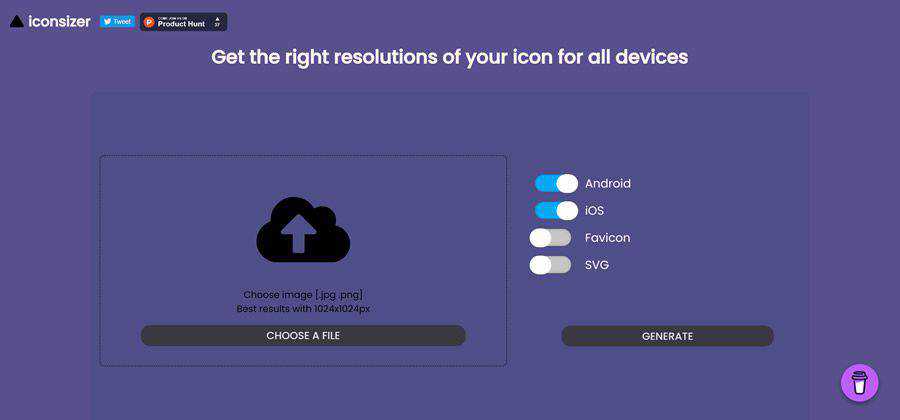This screenshot has width=900, height=420.
Task: Open the Product Hunt badge link
Action: click(183, 22)
